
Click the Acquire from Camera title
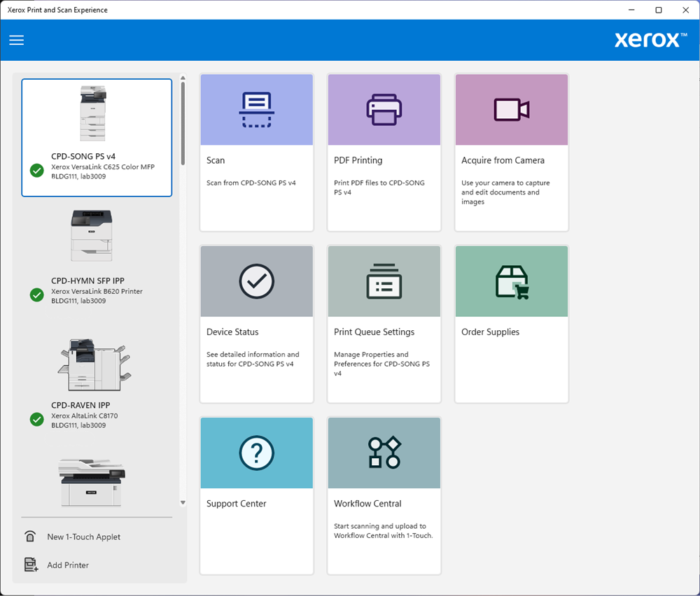(x=503, y=160)
